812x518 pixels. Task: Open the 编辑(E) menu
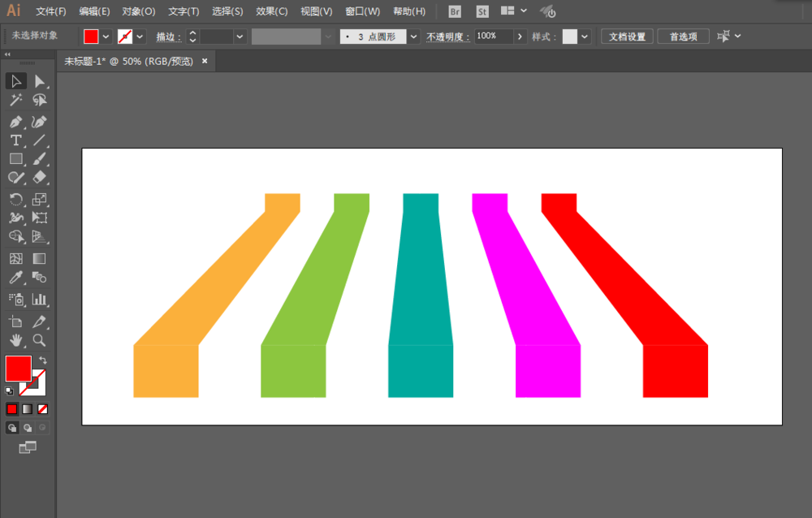click(x=94, y=11)
